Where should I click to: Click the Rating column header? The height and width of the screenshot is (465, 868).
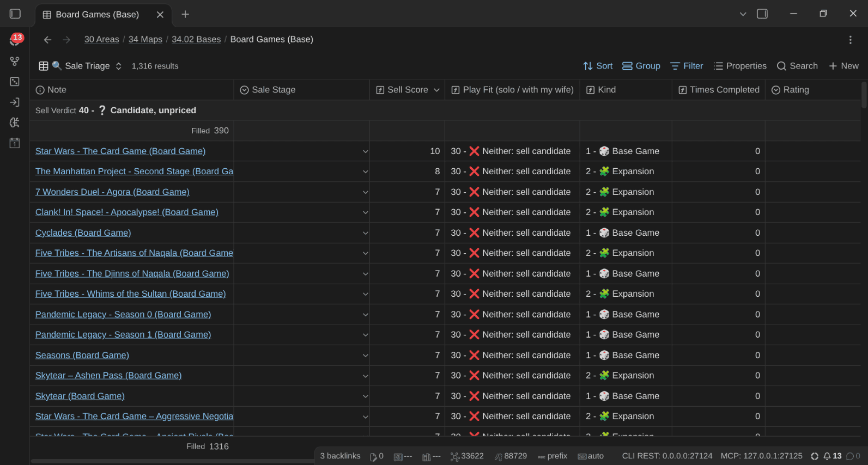pos(812,90)
